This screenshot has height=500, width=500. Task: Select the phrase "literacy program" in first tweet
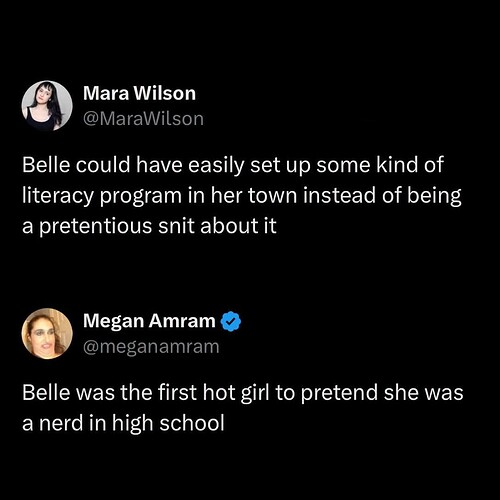click(102, 197)
